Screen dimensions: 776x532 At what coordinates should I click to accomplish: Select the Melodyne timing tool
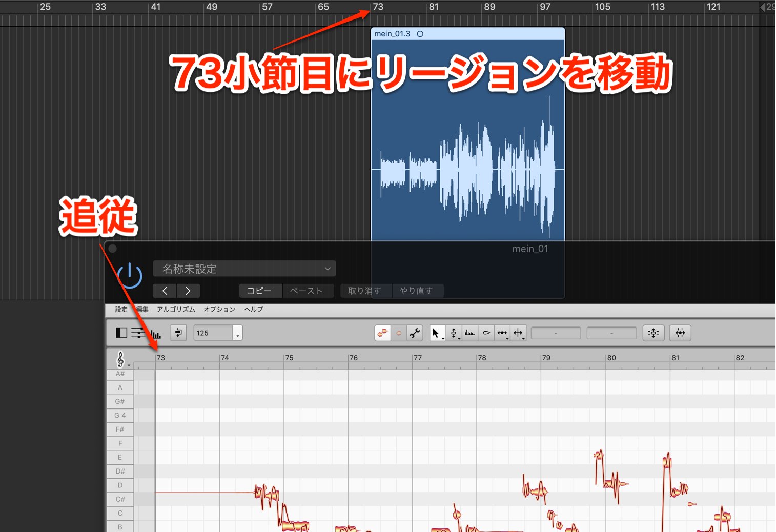(502, 333)
